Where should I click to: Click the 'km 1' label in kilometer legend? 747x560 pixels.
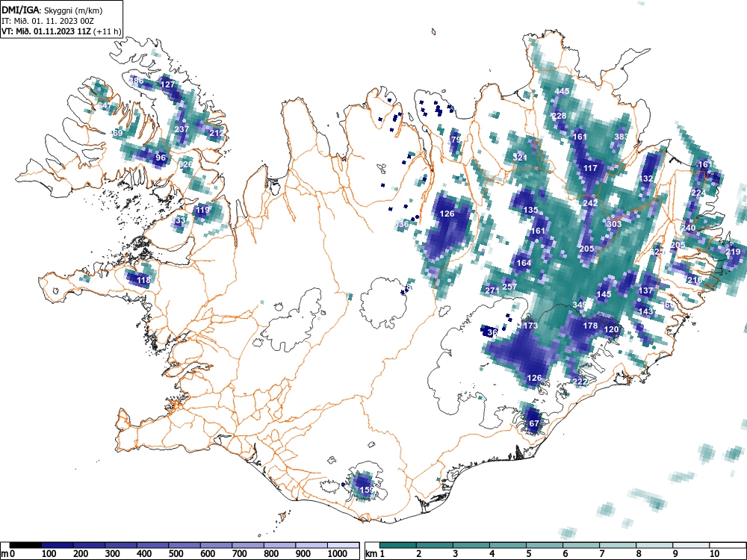(376, 554)
